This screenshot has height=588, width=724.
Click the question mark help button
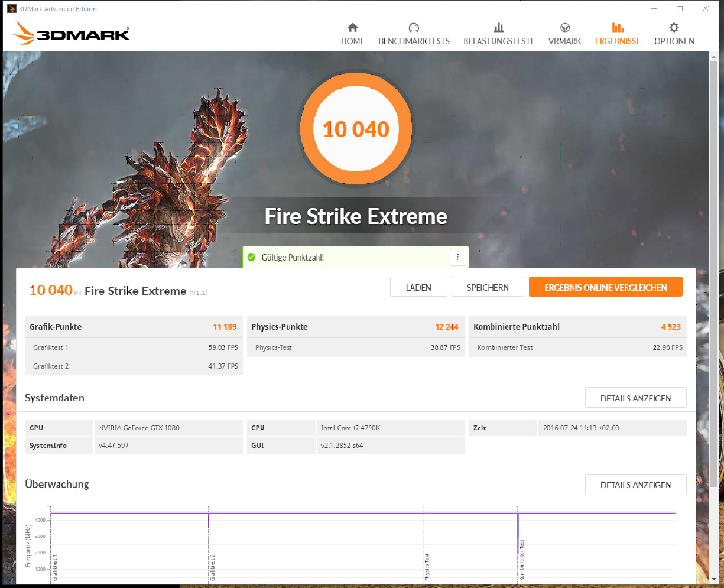[x=458, y=257]
